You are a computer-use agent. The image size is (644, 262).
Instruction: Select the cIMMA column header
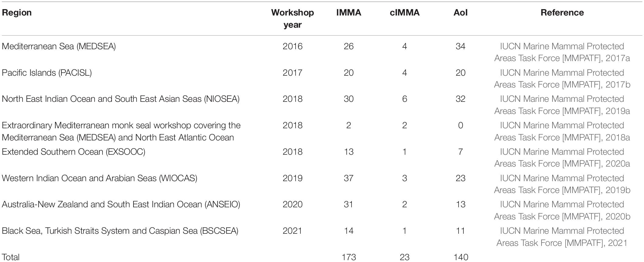pos(405,12)
